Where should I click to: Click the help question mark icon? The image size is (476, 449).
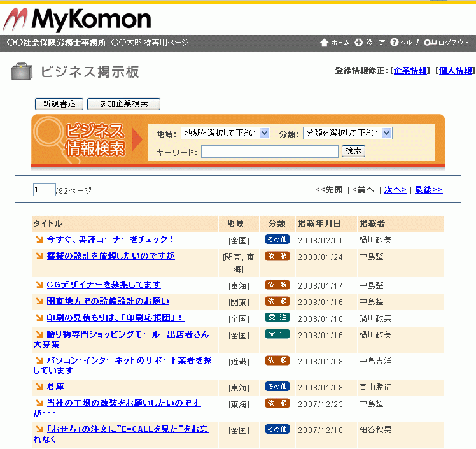pyautogui.click(x=395, y=43)
